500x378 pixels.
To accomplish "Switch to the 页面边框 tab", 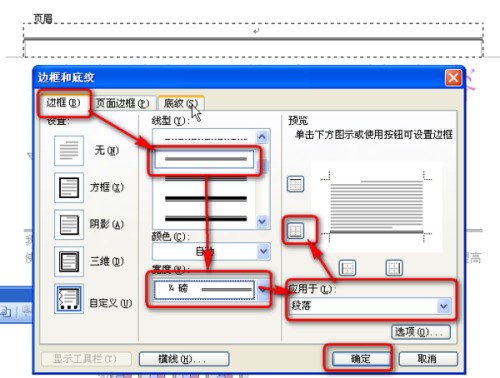I will (122, 103).
